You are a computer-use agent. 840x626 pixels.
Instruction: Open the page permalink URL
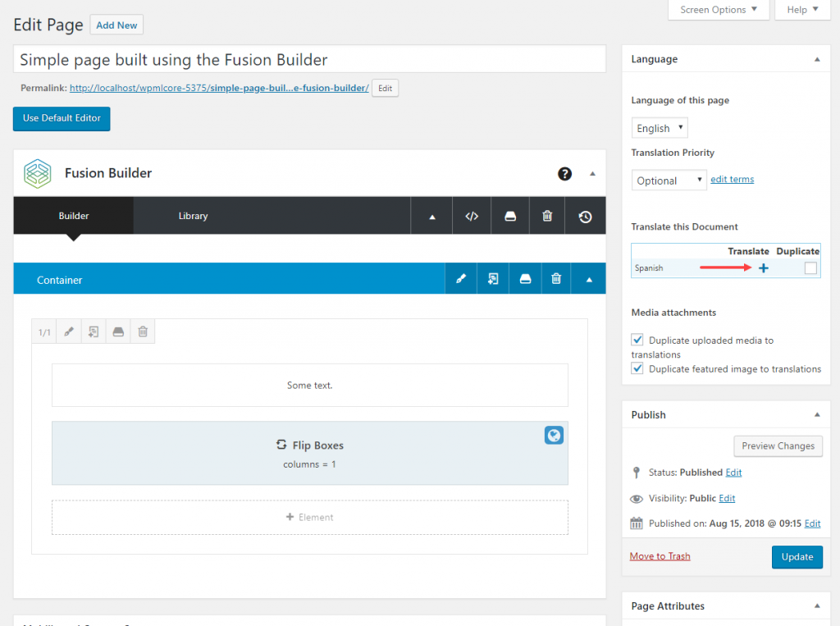pos(219,88)
